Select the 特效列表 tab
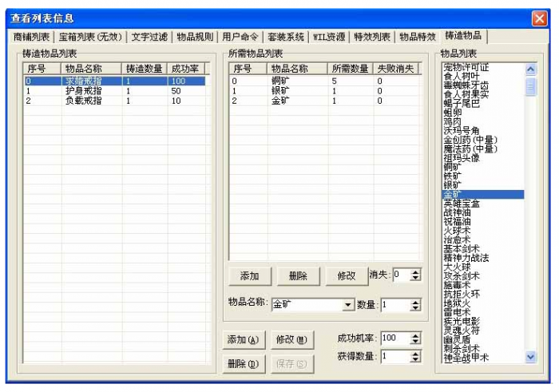Viewport: 559px width, 392px height. pos(372,37)
